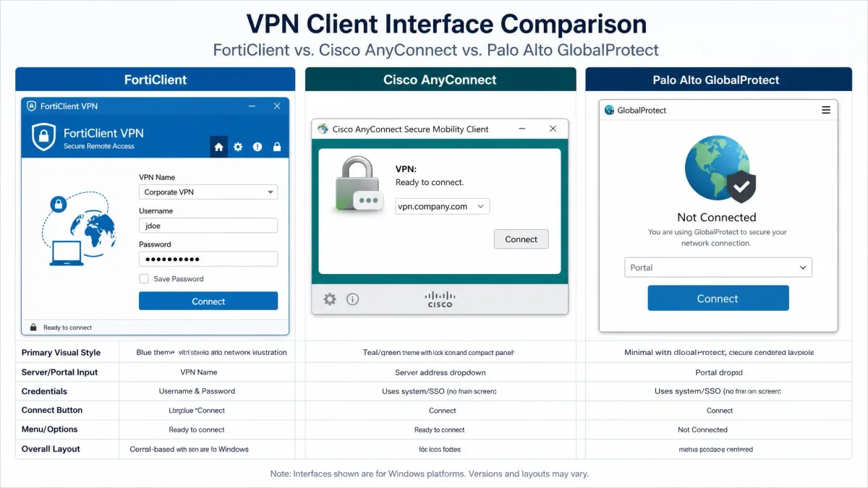This screenshot has height=488, width=868.
Task: Open the FortiClient home icon tab
Action: pos(218,147)
